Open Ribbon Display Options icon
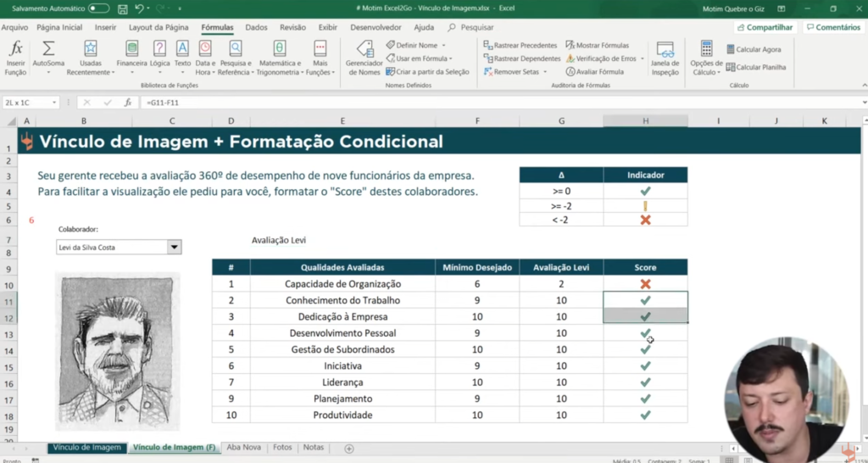Image resolution: width=868 pixels, height=463 pixels. tap(781, 8)
